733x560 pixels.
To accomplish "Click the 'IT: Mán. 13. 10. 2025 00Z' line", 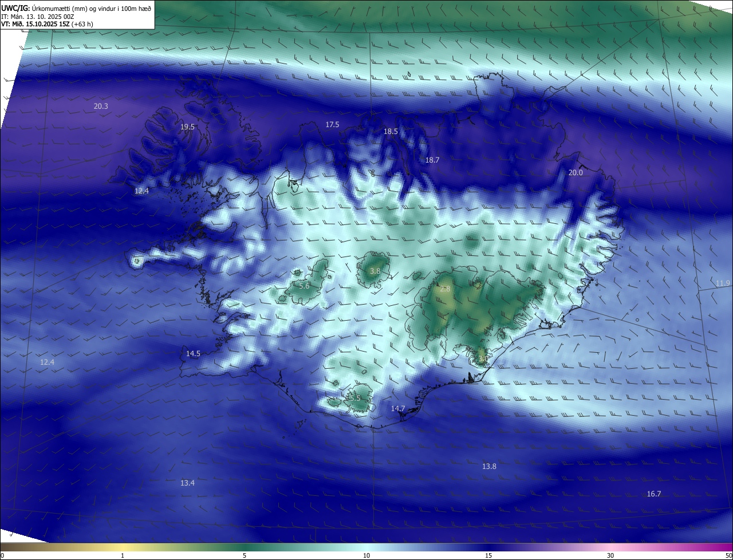I will (x=38, y=17).
